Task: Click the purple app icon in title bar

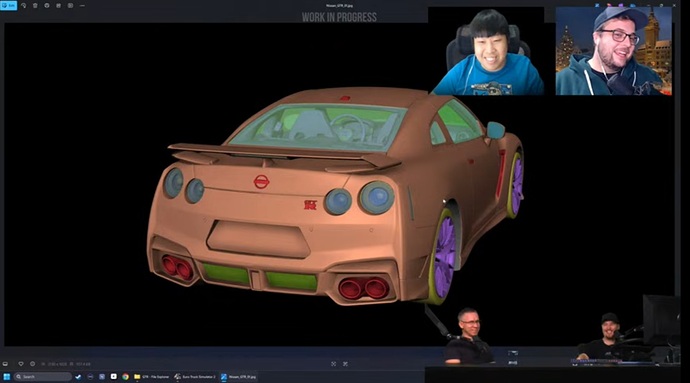Action: point(621,5)
